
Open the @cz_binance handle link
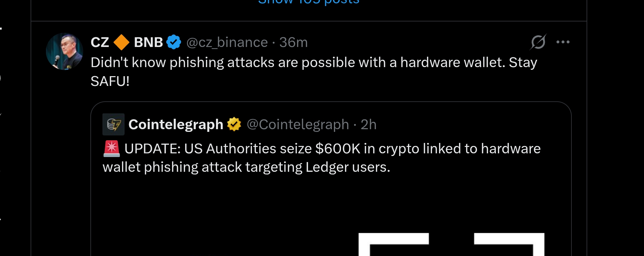(x=227, y=43)
